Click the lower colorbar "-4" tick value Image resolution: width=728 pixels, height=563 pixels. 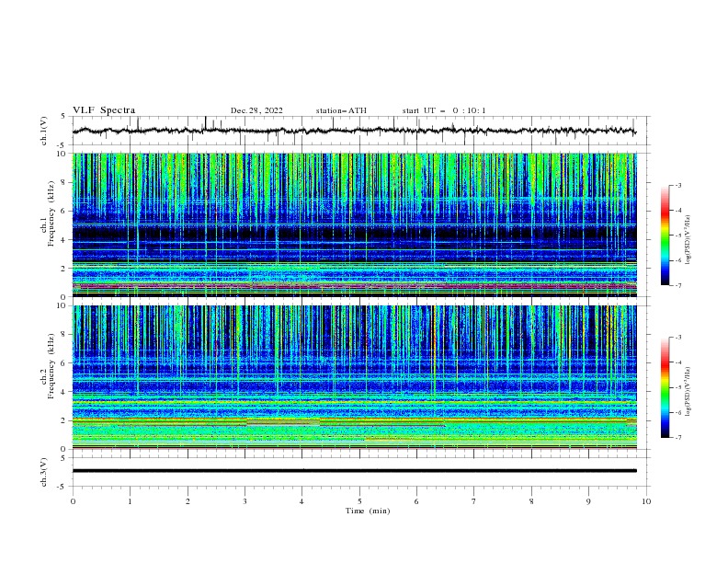(678, 362)
